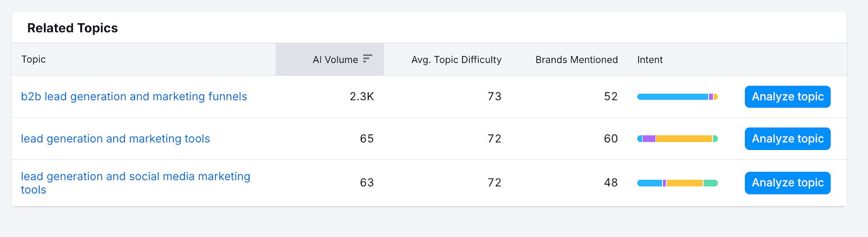Click the Intent column header
The width and height of the screenshot is (868, 237).
click(649, 60)
